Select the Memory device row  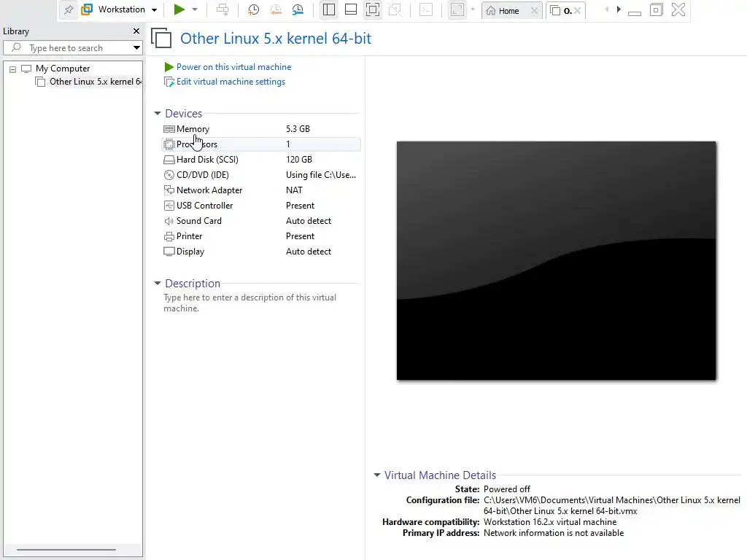click(261, 129)
